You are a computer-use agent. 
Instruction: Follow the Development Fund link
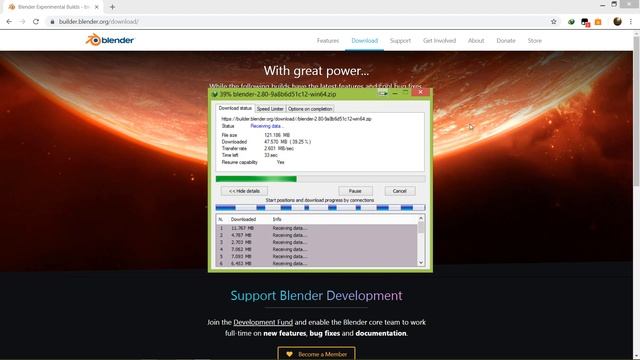tap(263, 322)
